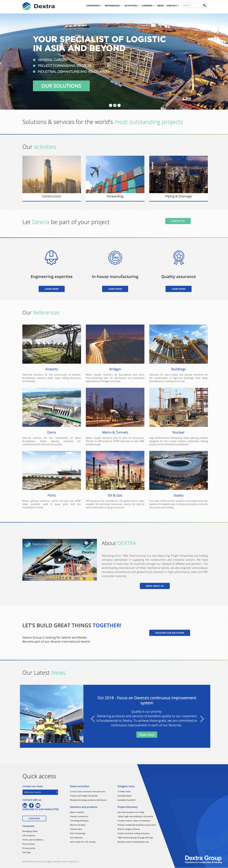This screenshot has height=868, width=228.
Task: Open the Dams reference image
Action: point(52,407)
